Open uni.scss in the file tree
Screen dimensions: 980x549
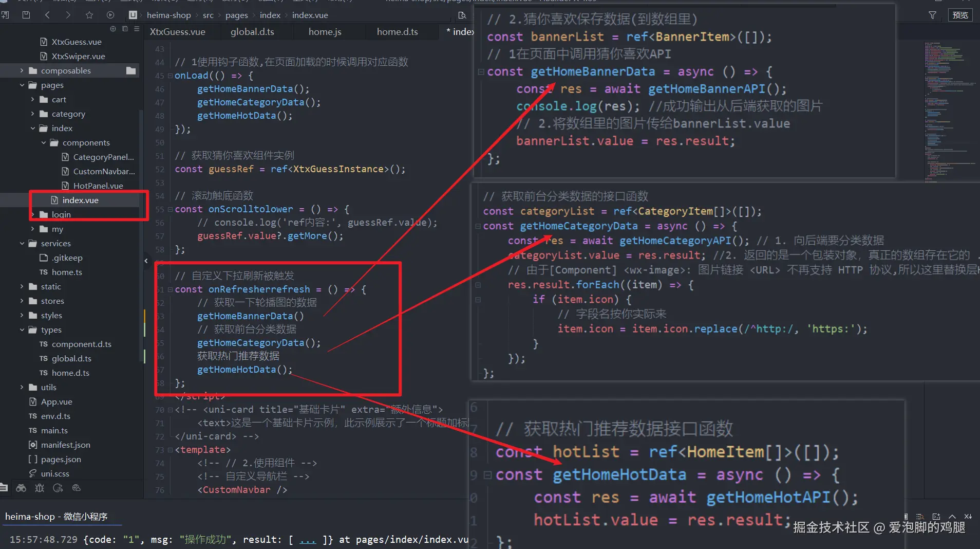[55, 473]
